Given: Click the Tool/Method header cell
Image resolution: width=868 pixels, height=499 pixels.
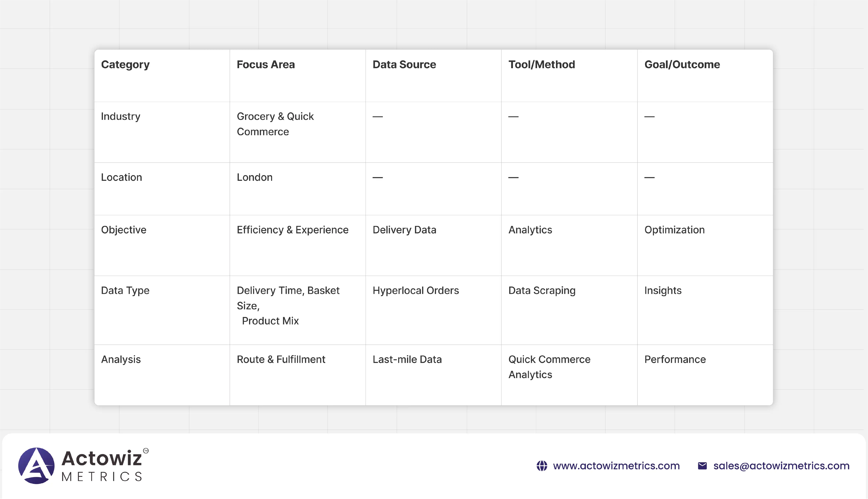Looking at the screenshot, I should click(x=541, y=64).
